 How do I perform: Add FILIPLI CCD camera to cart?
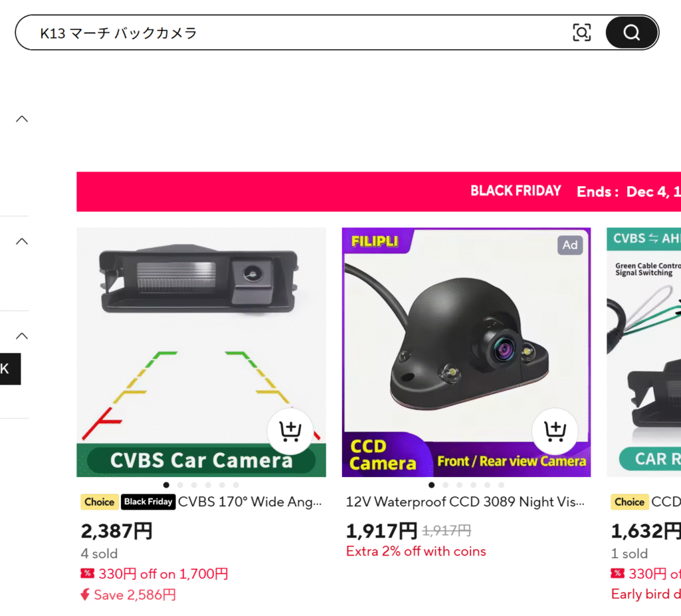tap(555, 431)
